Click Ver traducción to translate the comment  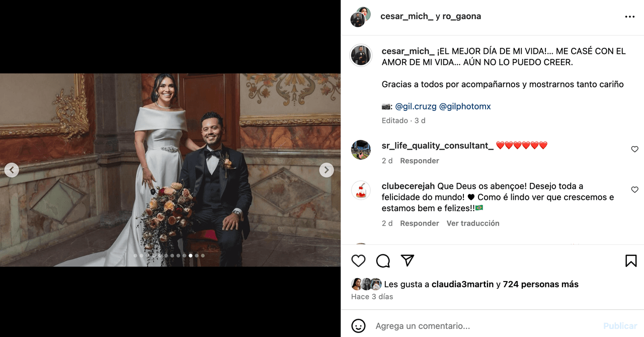(472, 223)
